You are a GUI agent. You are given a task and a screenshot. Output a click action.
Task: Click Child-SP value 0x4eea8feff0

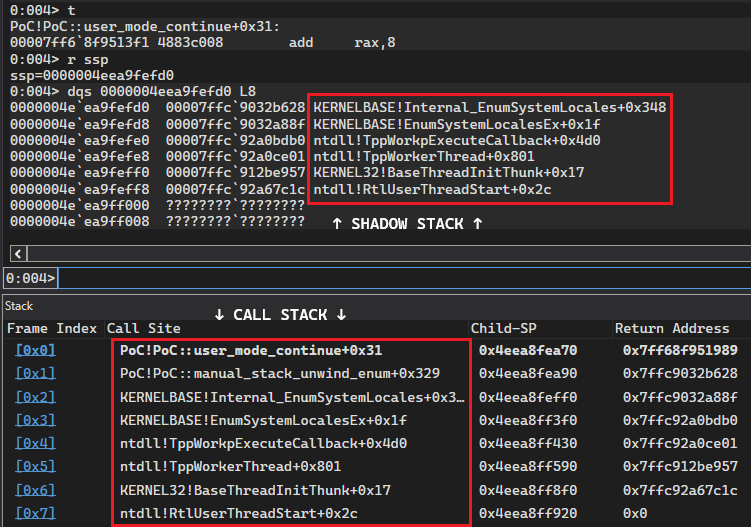pyautogui.click(x=528, y=397)
